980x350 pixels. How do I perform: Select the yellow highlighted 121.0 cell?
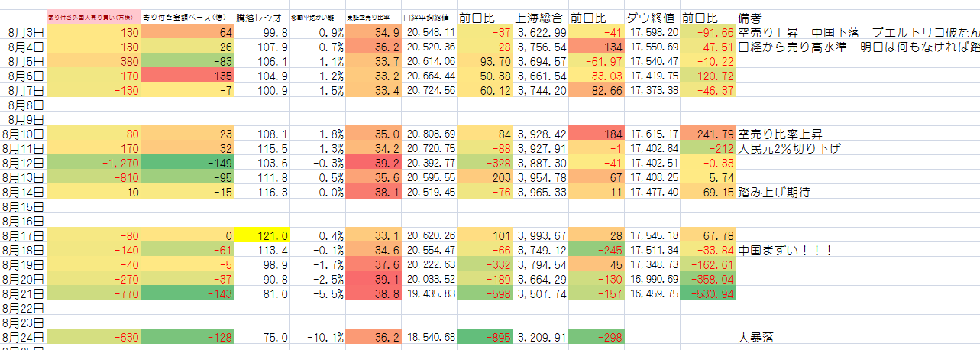point(263,235)
